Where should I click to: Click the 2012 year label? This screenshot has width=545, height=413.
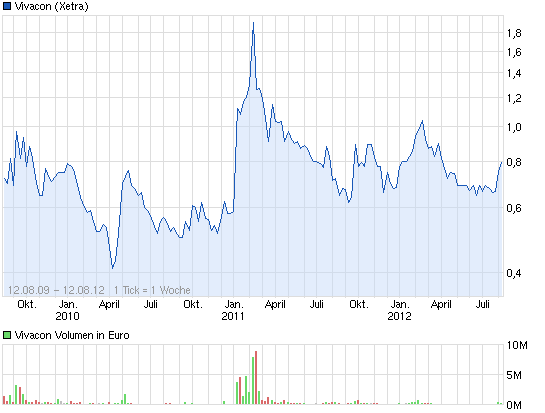(x=399, y=316)
